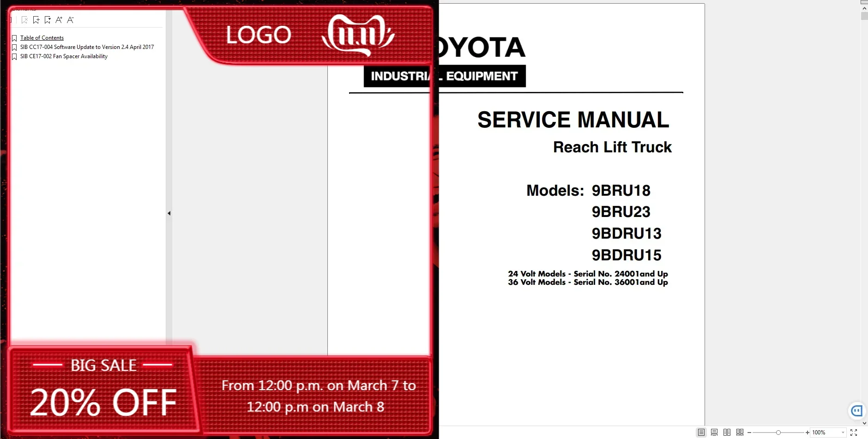This screenshot has height=439, width=868.
Task: Enter full screen mode
Action: (854, 433)
